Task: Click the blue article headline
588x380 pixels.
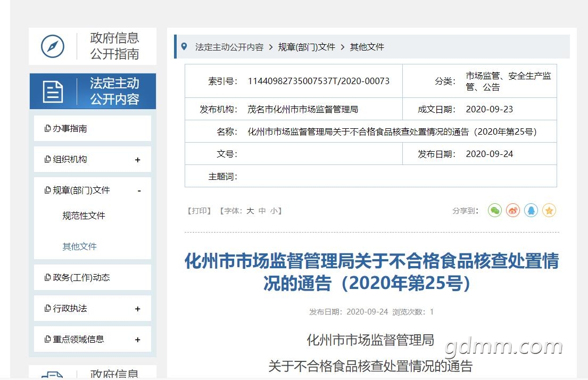Action: [x=371, y=271]
